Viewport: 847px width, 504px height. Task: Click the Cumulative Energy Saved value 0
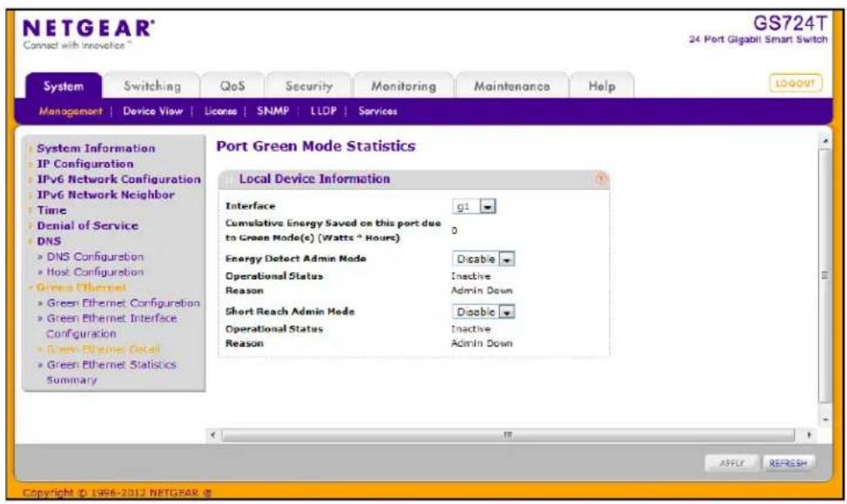[454, 231]
